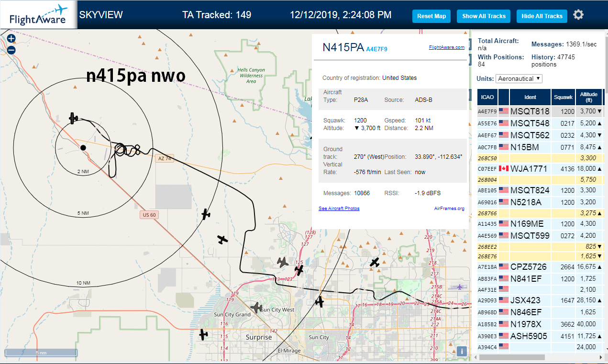This screenshot has height=364, width=608.
Task: Select the MSQT818 row in aircraft table
Action: (x=540, y=111)
